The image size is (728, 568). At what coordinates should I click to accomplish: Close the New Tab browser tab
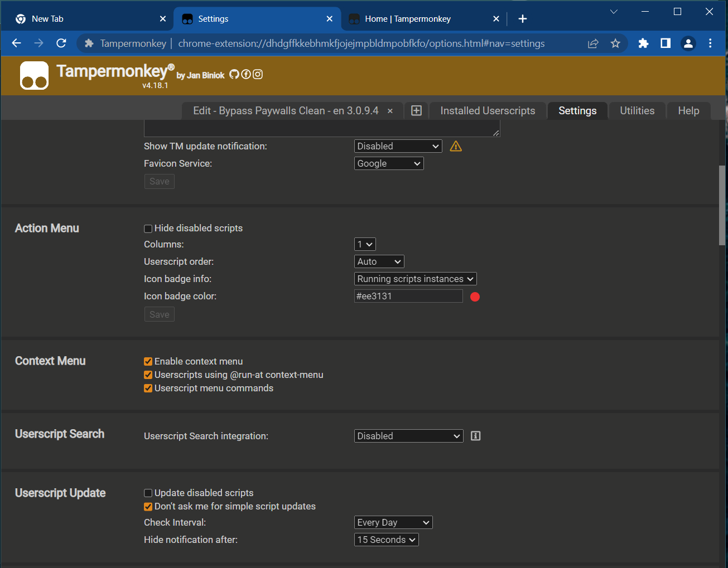pyautogui.click(x=163, y=19)
